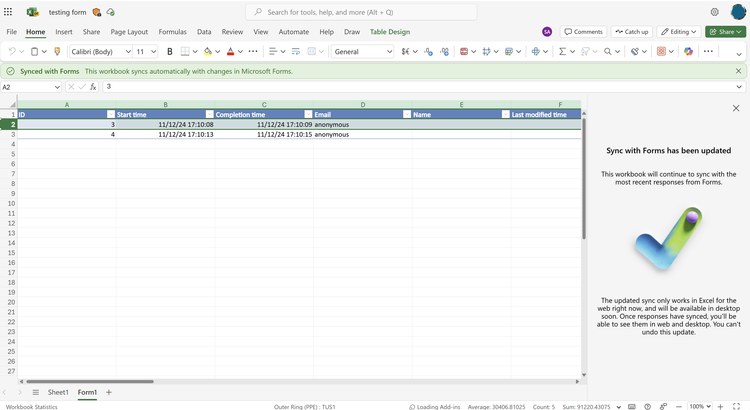Open Copilot from the ribbon

tap(688, 51)
